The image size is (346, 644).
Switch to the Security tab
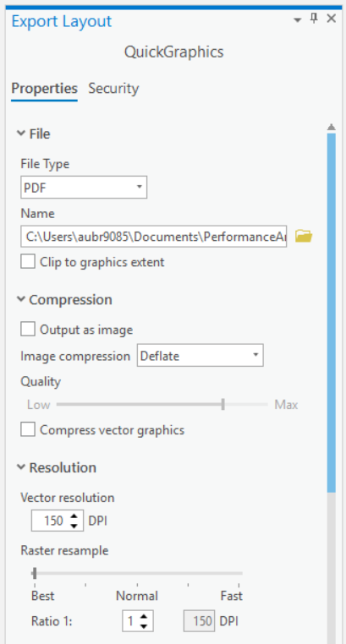tap(113, 89)
